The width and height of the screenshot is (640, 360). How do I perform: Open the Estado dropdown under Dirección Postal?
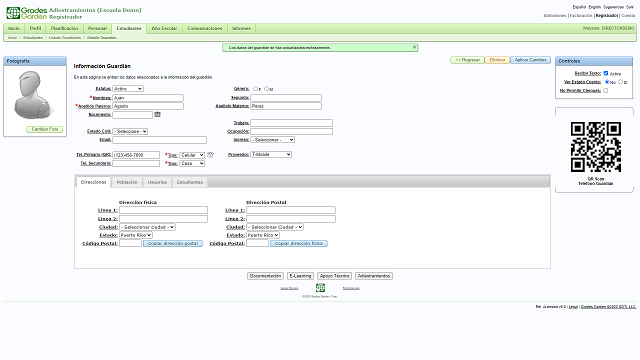click(x=263, y=235)
